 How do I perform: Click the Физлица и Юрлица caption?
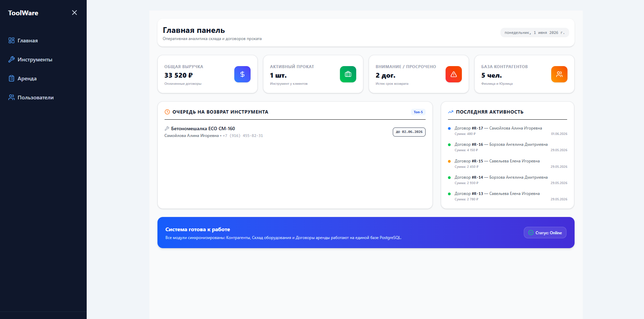click(x=497, y=84)
